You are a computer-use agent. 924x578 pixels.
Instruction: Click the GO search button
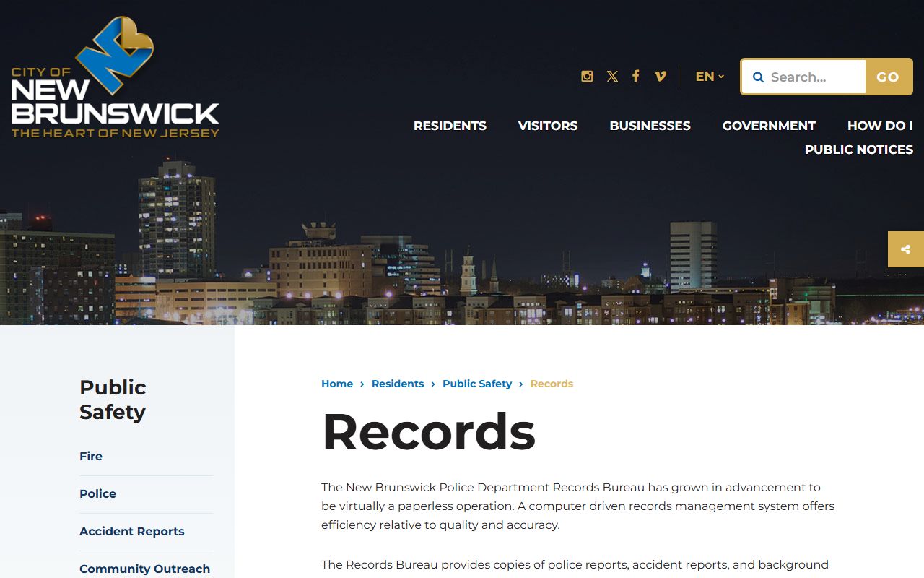[888, 77]
